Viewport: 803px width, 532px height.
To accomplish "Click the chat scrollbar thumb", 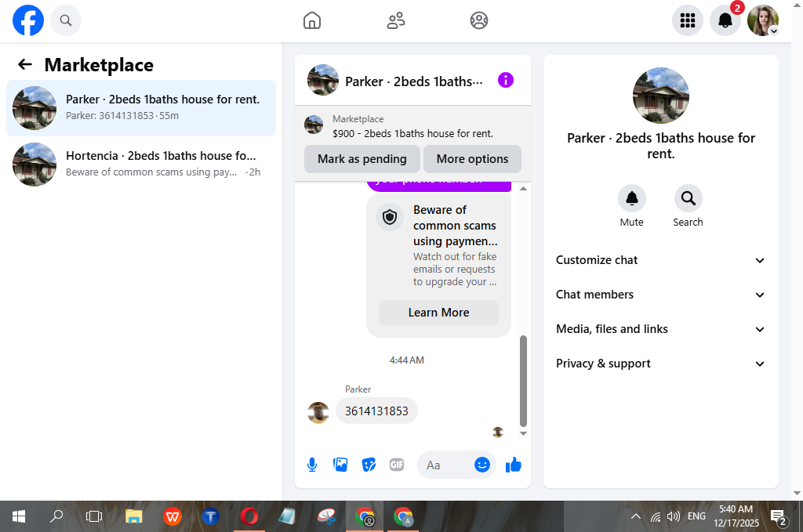I will click(x=523, y=381).
